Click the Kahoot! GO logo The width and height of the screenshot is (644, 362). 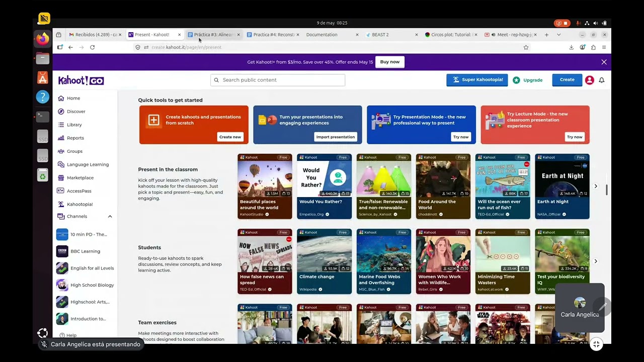click(81, 80)
